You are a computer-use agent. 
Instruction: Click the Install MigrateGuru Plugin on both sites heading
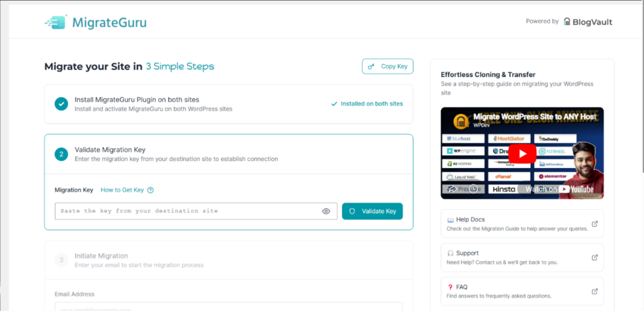[x=137, y=100]
